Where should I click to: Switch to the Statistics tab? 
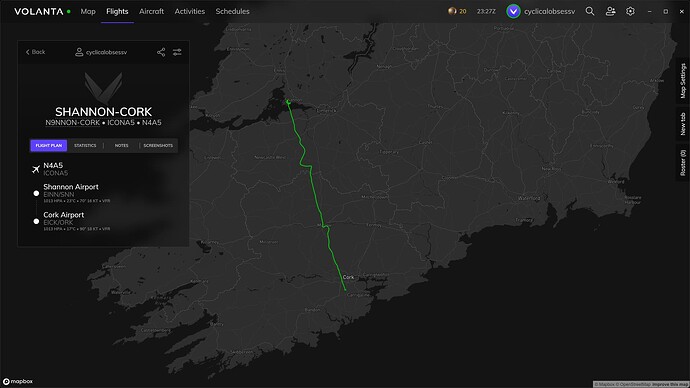(85, 146)
